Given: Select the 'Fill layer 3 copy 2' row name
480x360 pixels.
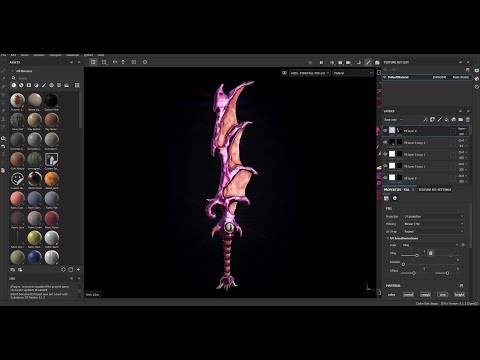Looking at the screenshot, I should pyautogui.click(x=414, y=154).
